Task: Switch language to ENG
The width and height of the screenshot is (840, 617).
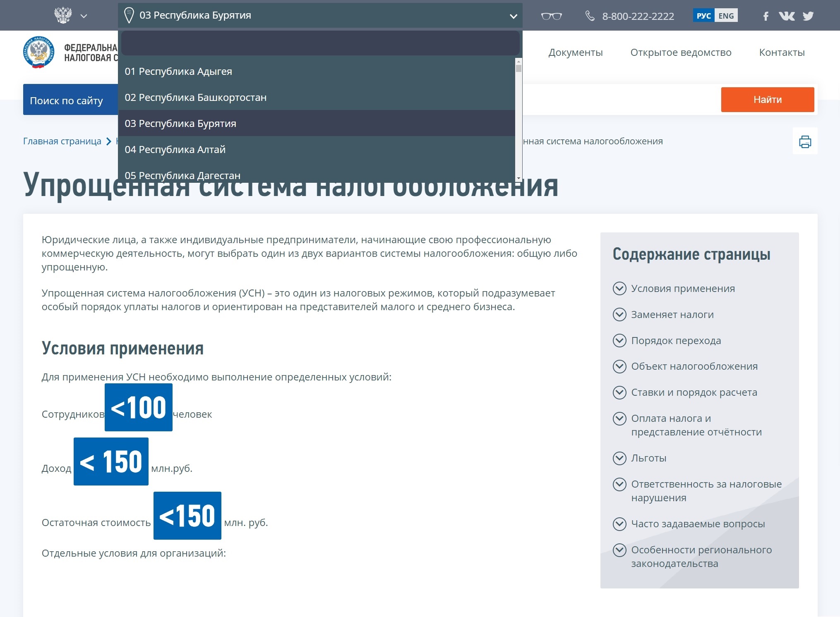Action: point(726,16)
